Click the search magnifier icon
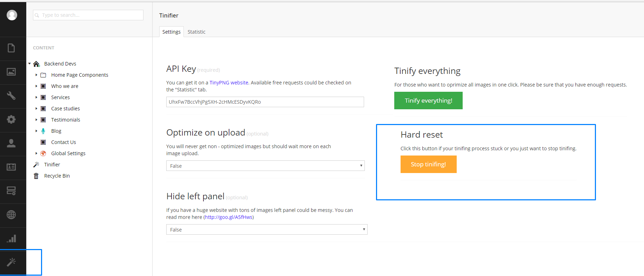Image resolution: width=644 pixels, height=276 pixels. click(x=37, y=15)
